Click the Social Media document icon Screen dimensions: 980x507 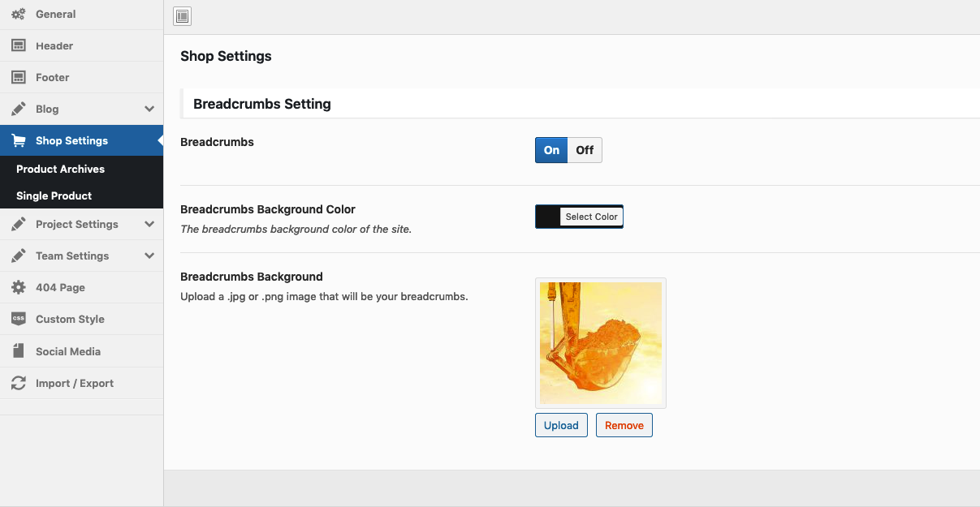[x=18, y=351]
